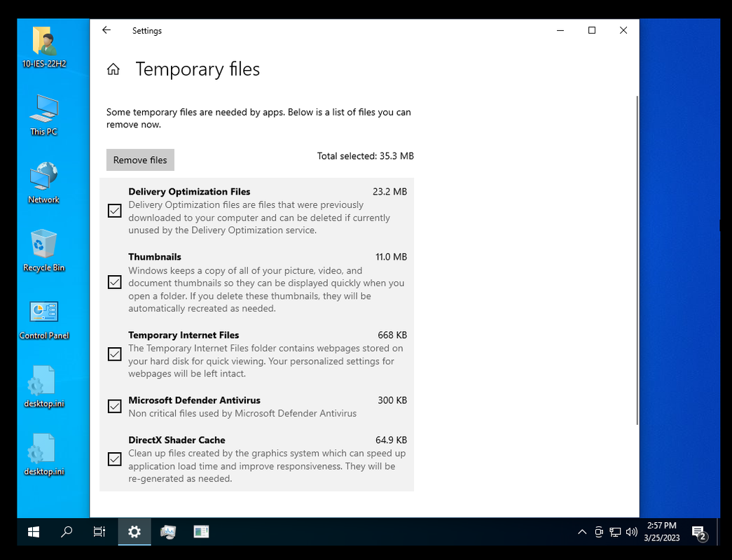Select the upper desktop.ini file icon

tap(44, 387)
